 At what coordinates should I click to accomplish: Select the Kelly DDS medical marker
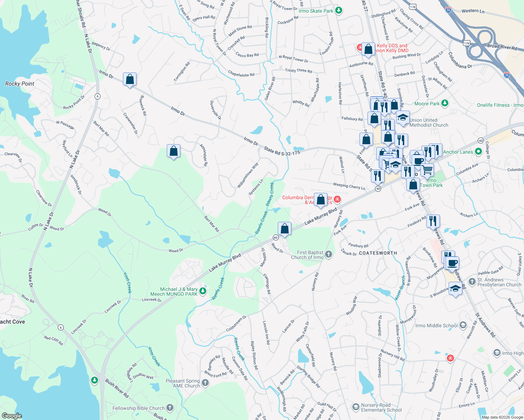pyautogui.click(x=359, y=47)
